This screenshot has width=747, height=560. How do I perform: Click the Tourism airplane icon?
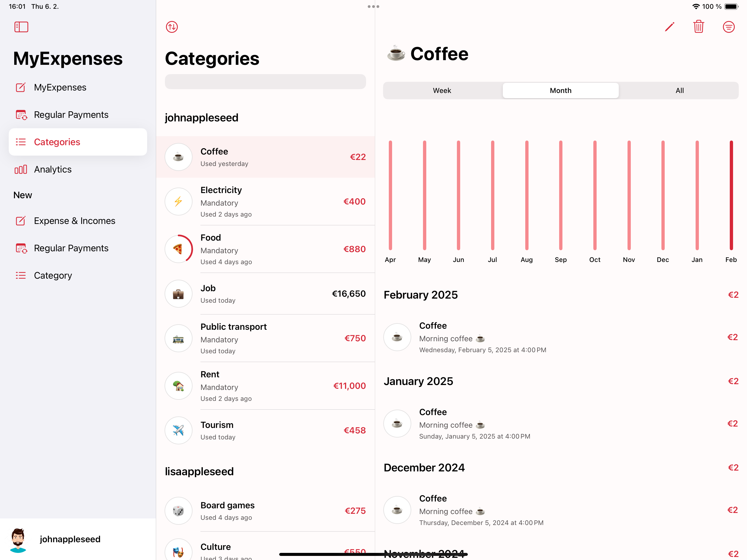coord(178,431)
